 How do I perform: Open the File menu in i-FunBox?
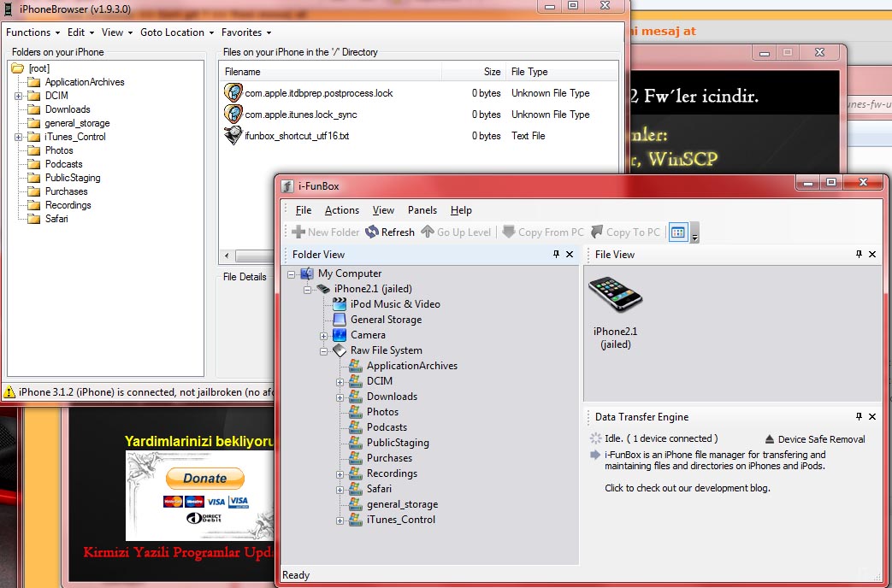click(304, 210)
